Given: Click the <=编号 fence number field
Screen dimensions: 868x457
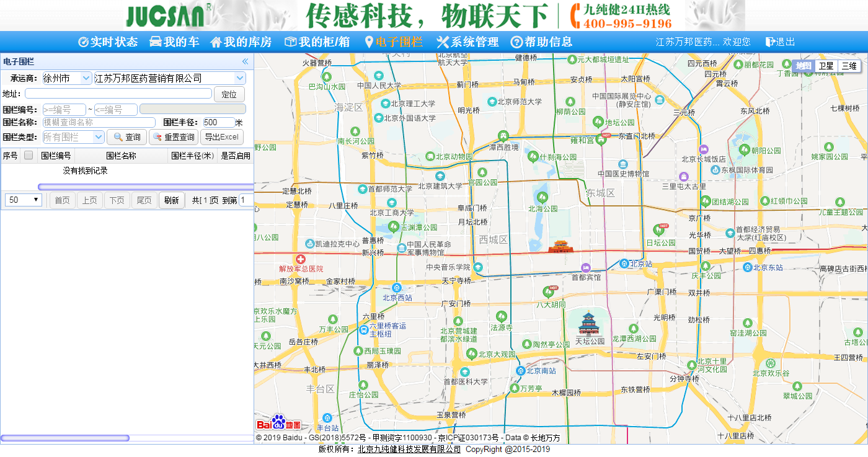Looking at the screenshot, I should pos(115,110).
